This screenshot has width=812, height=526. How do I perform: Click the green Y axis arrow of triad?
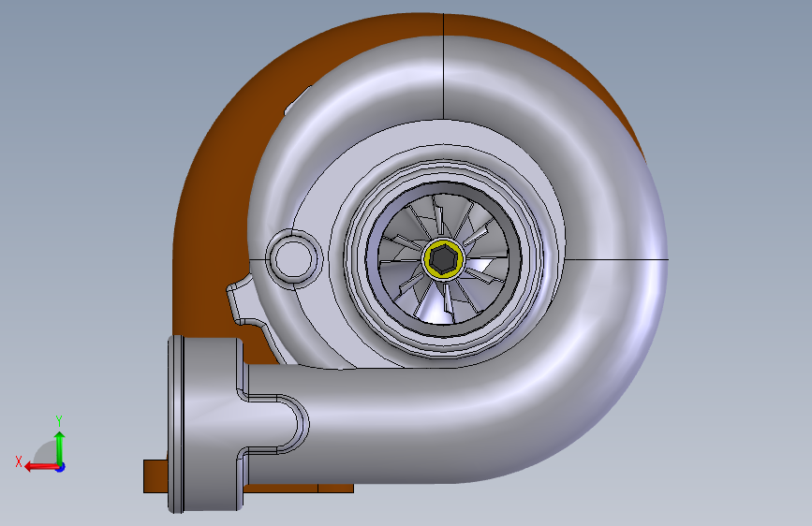coord(60,447)
